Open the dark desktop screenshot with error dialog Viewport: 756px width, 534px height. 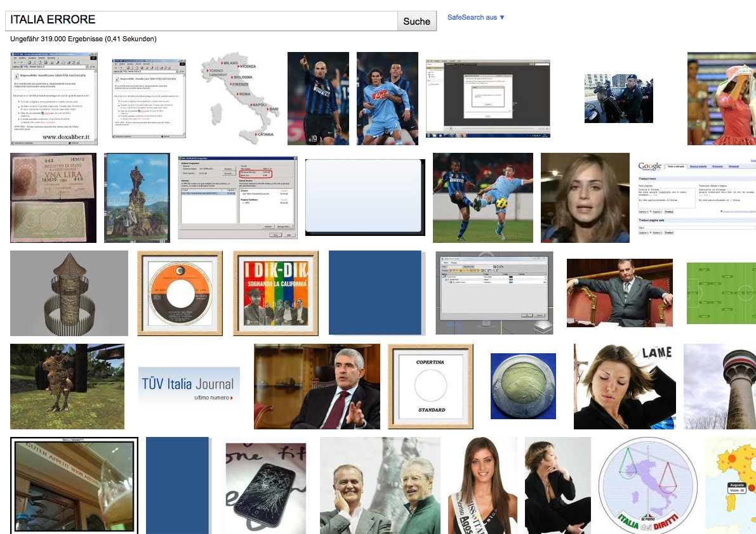[488, 99]
